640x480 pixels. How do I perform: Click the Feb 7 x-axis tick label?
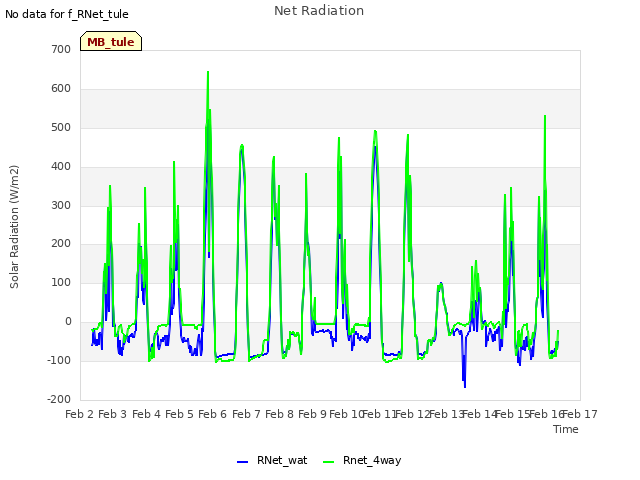click(x=246, y=414)
